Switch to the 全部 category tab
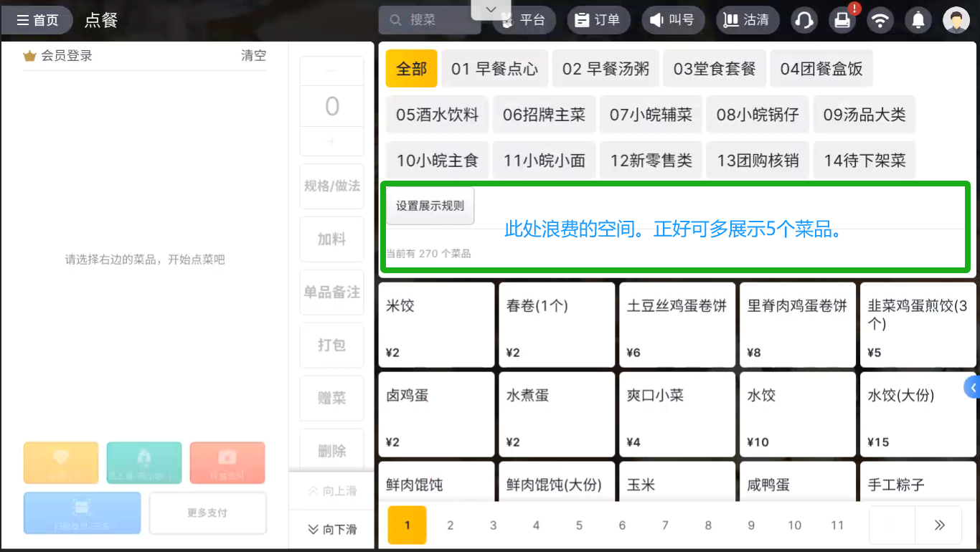 click(411, 68)
